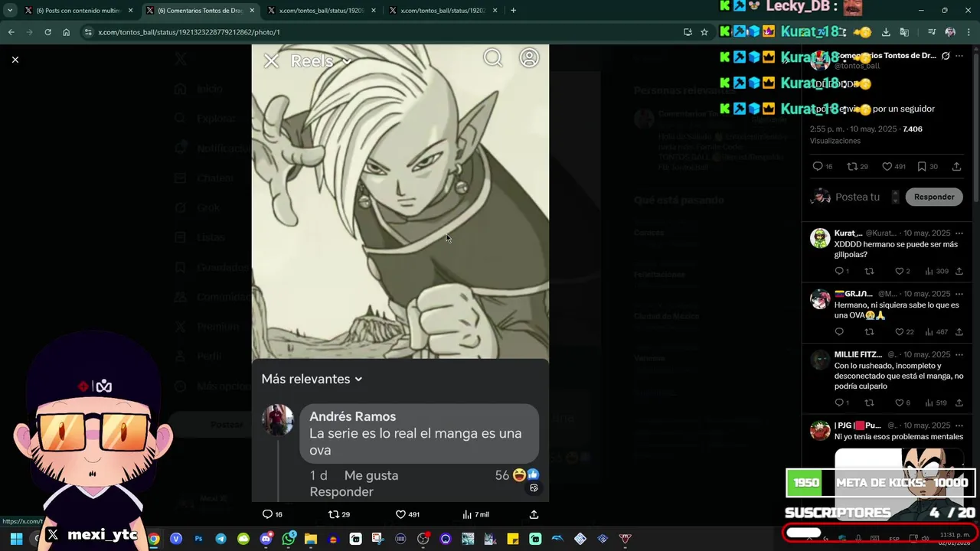Screen dimensions: 980x551
Task: Open PJG commenter's avatar
Action: (820, 430)
